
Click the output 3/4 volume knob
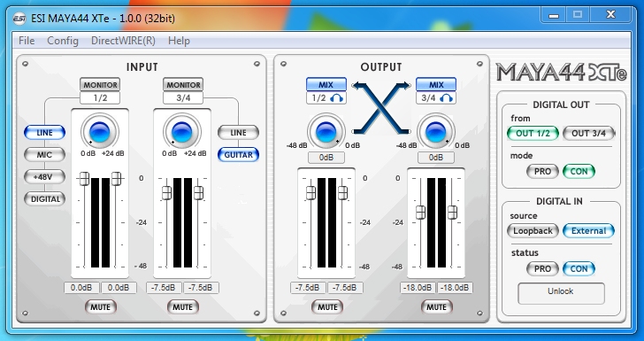[436, 132]
